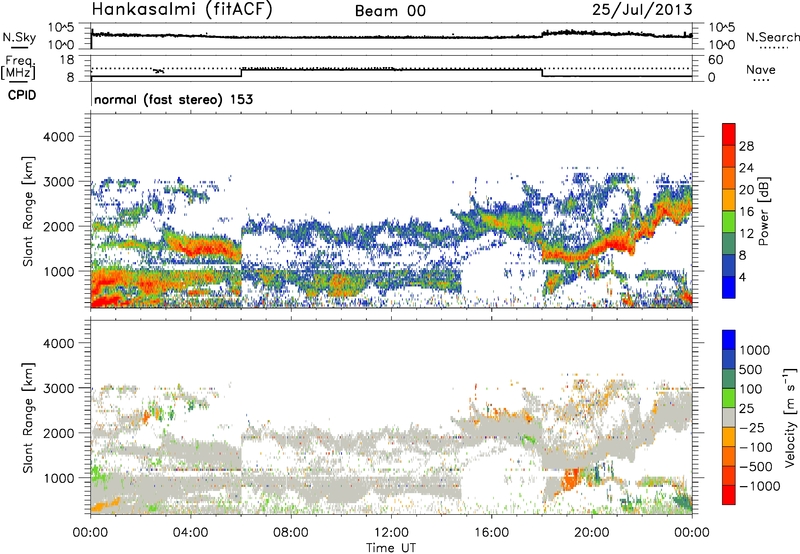Viewport: 800px width, 554px height.
Task: Click the '08:00' time tick label
Action: click(290, 533)
